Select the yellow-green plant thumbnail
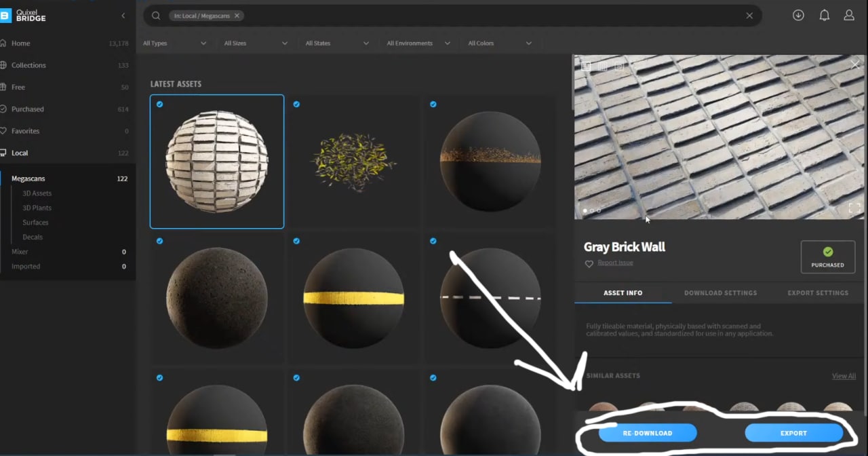The image size is (868, 456). tap(354, 161)
